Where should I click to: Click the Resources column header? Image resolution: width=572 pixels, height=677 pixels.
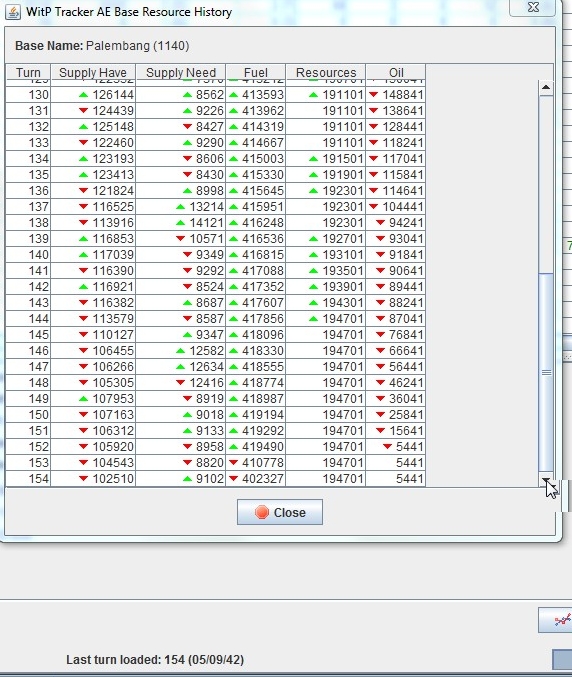click(x=326, y=72)
